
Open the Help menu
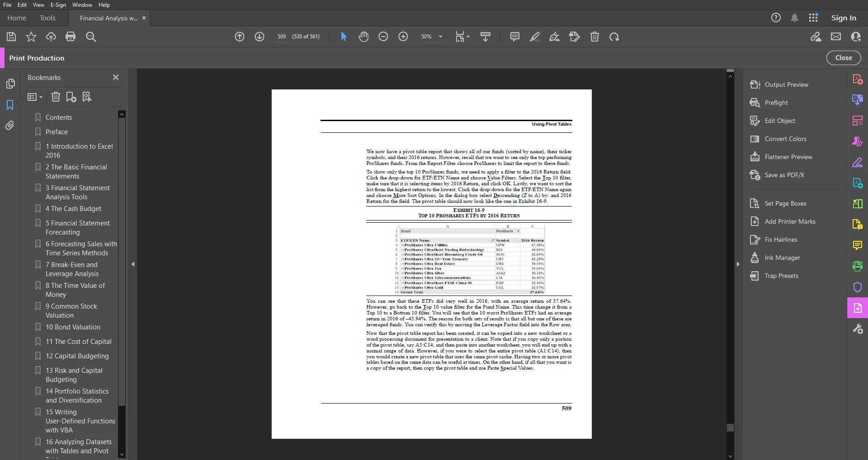(x=104, y=5)
